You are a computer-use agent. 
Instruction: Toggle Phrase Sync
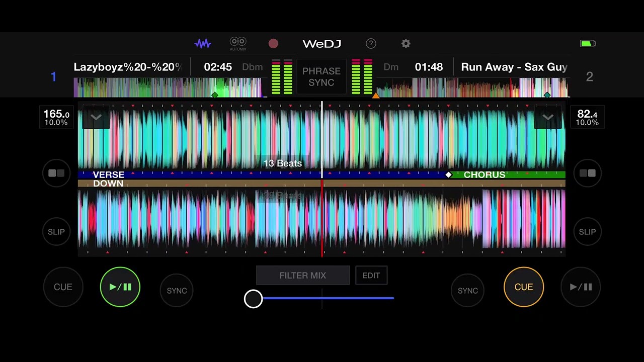coord(321,77)
